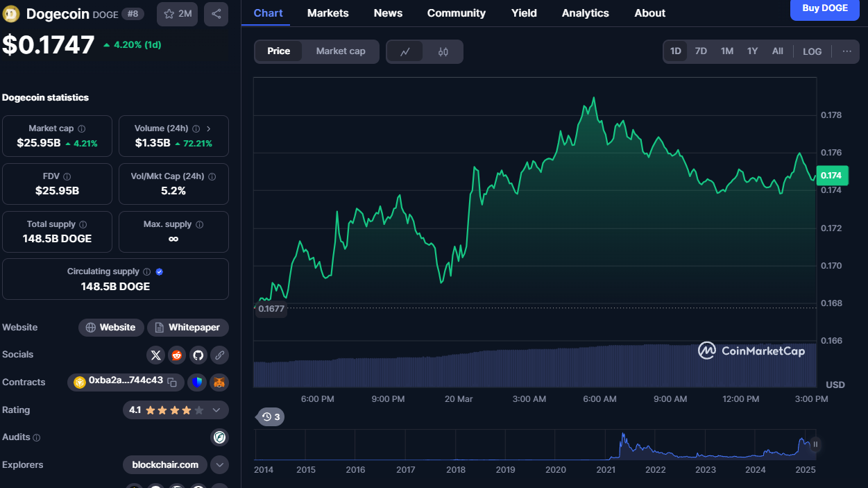The width and height of the screenshot is (868, 488).
Task: Click the Buy DOGE button
Action: pos(824,8)
